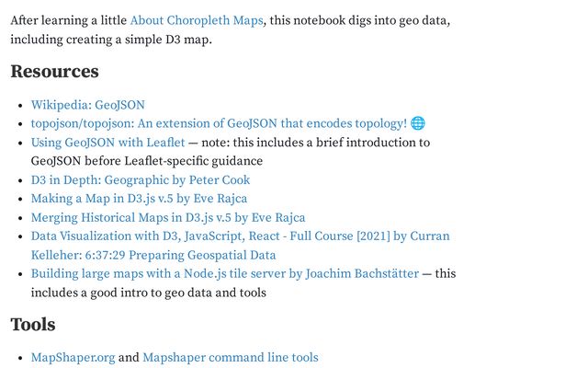Viewport: 588px width, 368px height.
Task: Open Mapshaper command line tools link
Action: [x=230, y=358]
